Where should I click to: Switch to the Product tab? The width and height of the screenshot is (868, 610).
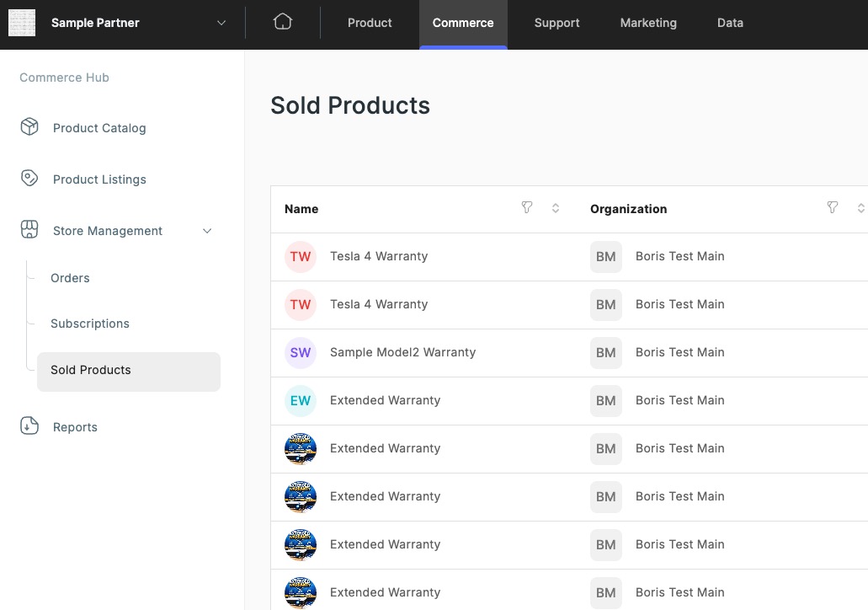point(370,23)
